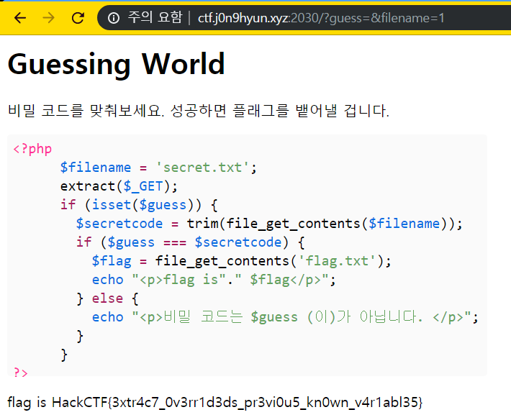Click the browser forward arrow

(x=49, y=18)
